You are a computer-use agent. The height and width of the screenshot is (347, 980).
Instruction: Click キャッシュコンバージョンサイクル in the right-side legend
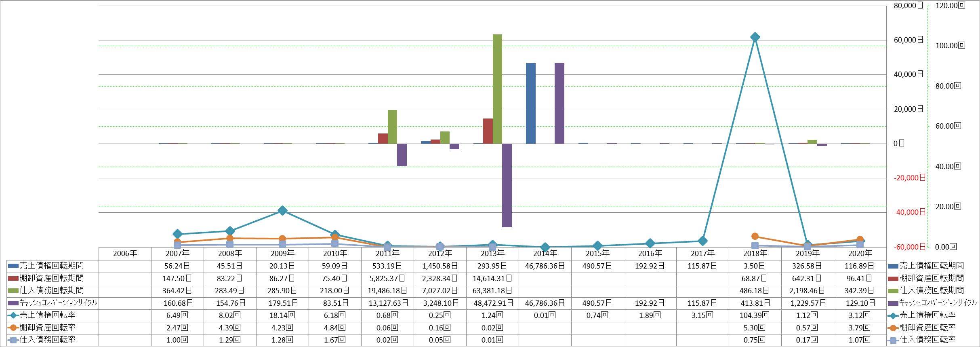pos(938,303)
